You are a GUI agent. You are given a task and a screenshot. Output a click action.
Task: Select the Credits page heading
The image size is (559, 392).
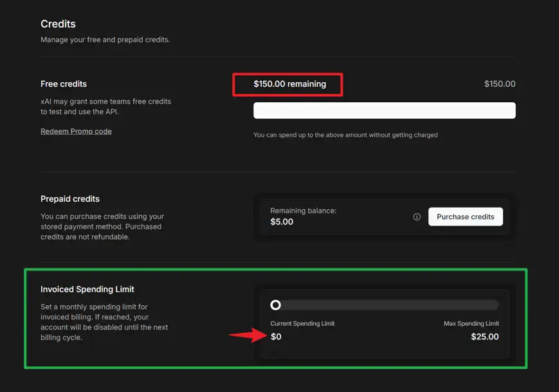click(x=58, y=24)
